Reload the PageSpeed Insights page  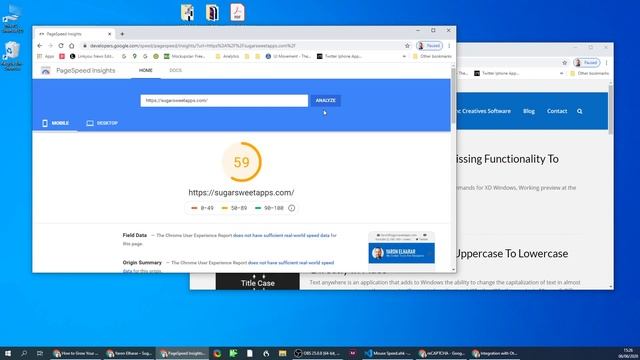pyautogui.click(x=61, y=46)
